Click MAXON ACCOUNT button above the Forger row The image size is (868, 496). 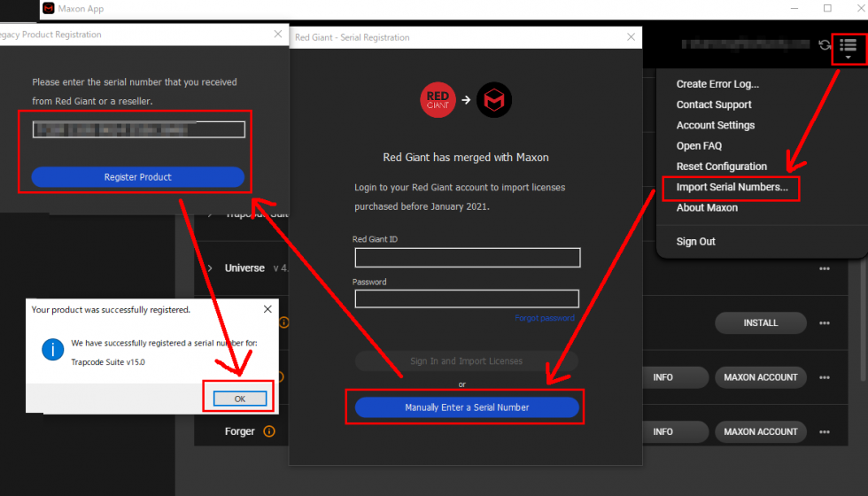coord(761,377)
